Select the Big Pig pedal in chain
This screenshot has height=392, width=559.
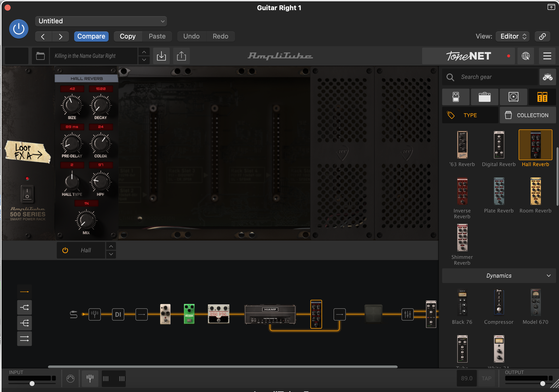tap(219, 314)
